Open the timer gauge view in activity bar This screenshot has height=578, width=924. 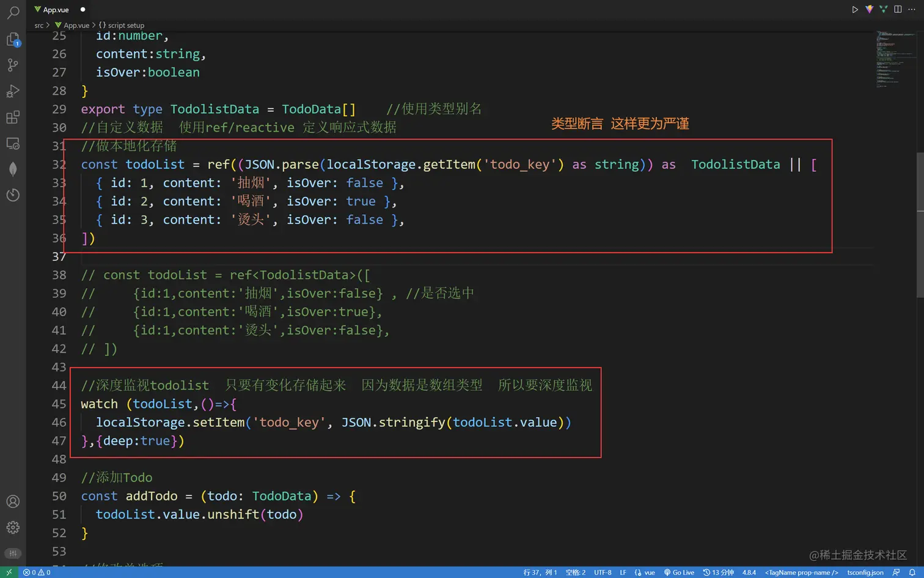(x=13, y=195)
